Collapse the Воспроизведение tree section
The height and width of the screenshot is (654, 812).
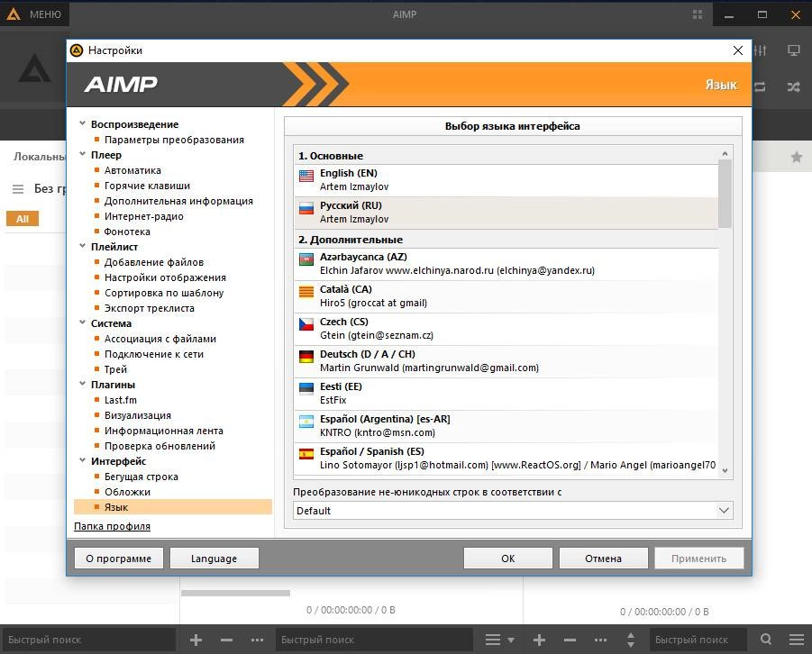(x=82, y=123)
